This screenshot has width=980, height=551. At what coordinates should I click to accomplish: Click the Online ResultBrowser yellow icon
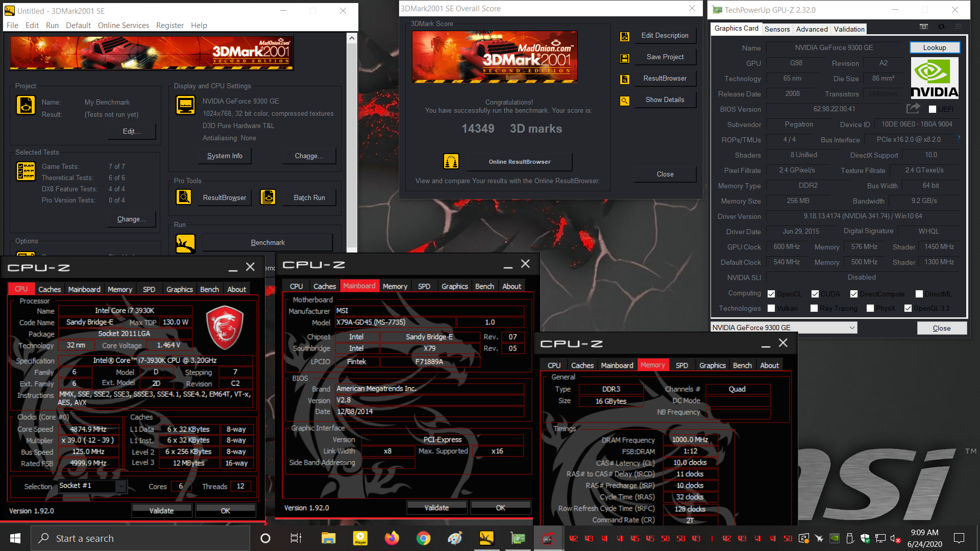point(451,162)
